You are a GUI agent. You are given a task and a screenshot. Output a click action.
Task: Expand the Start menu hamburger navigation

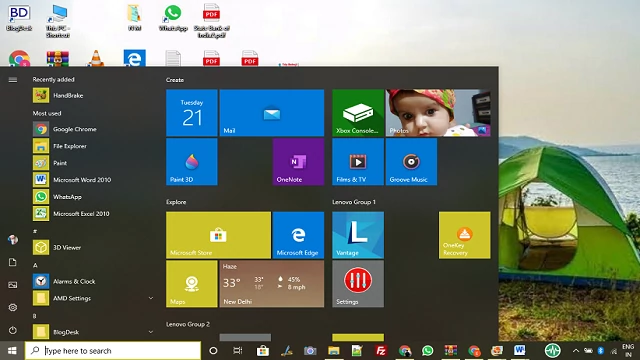[x=13, y=80]
